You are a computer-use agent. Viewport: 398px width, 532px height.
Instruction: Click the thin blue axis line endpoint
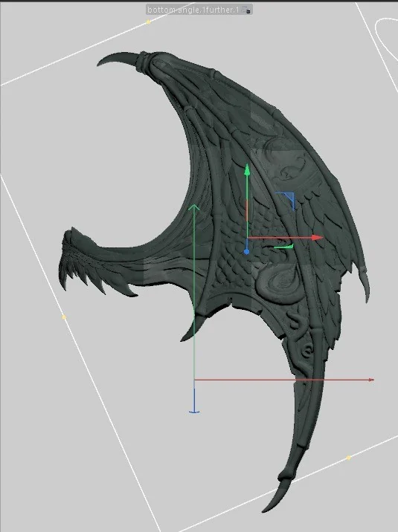coord(194,412)
